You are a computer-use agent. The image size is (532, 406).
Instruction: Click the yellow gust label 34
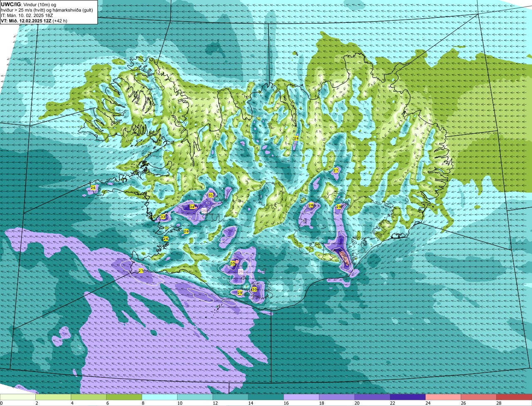click(x=192, y=207)
